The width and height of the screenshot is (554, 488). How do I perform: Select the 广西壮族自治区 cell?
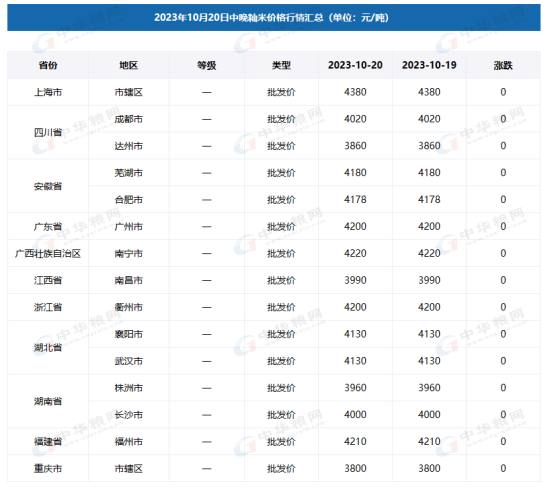point(48,253)
